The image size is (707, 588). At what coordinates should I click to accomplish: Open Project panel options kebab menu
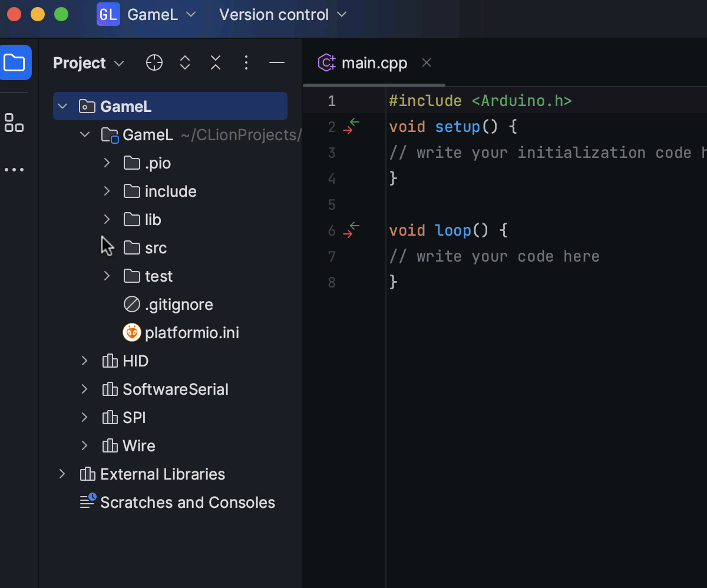pyautogui.click(x=246, y=63)
